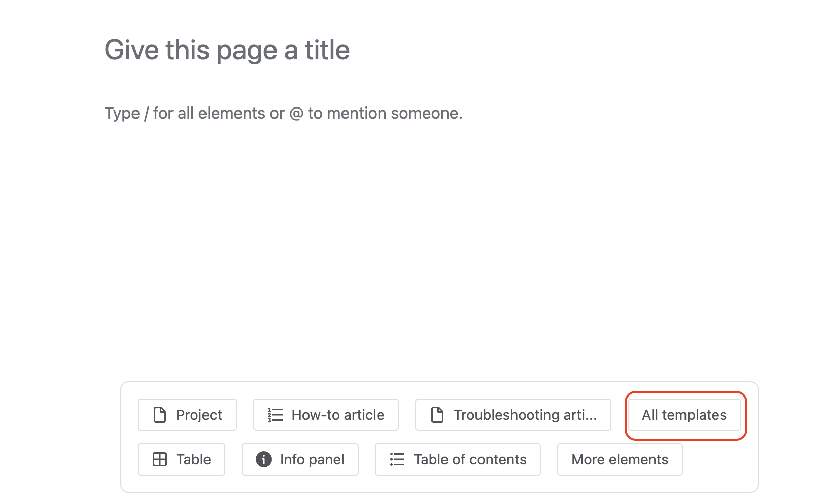Click the Project template page icon
Screen dimensions: 822x504
(160, 415)
